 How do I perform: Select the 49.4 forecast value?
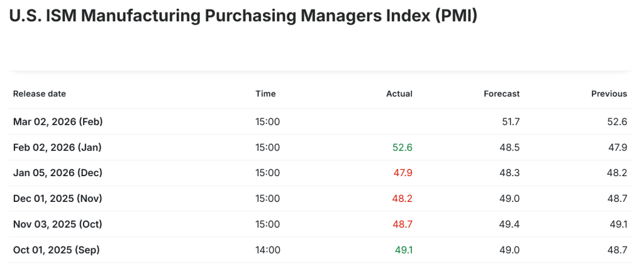point(509,224)
